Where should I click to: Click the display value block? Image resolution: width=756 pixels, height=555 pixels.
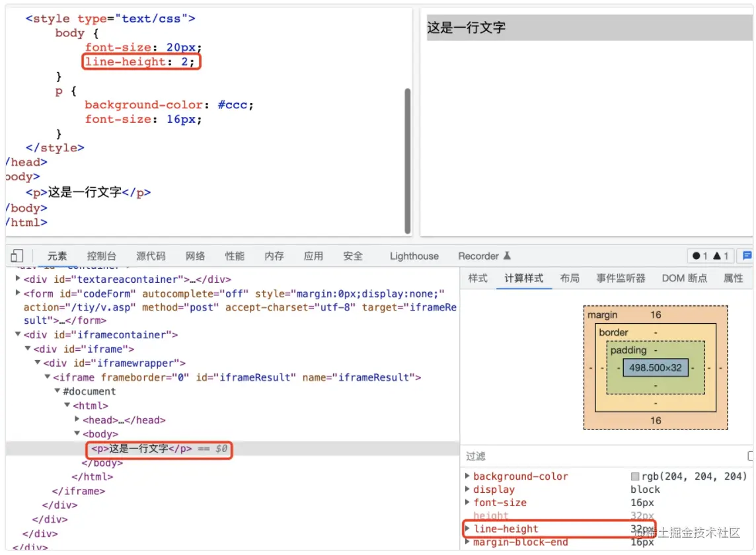[x=645, y=490]
